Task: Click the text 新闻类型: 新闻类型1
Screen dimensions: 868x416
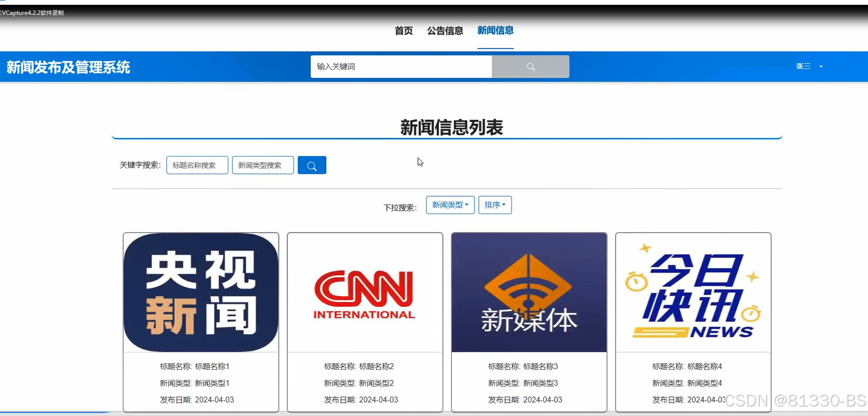Action: click(x=195, y=383)
